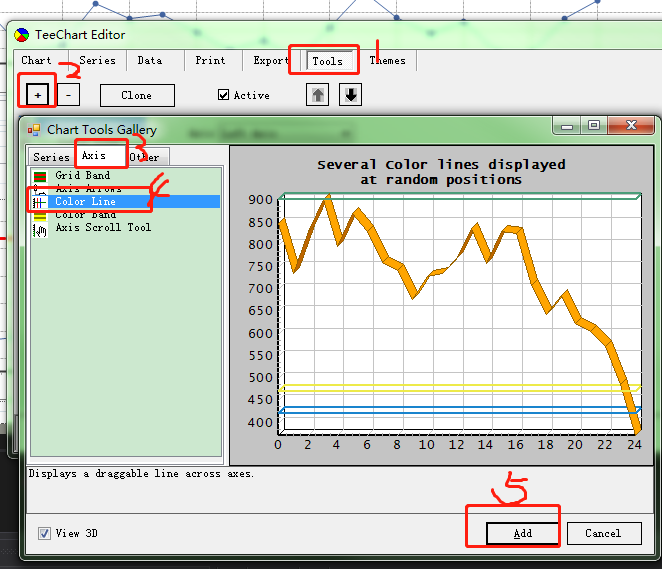Screen dimensions: 662x569
Task: Click the Add button
Action: 523,534
